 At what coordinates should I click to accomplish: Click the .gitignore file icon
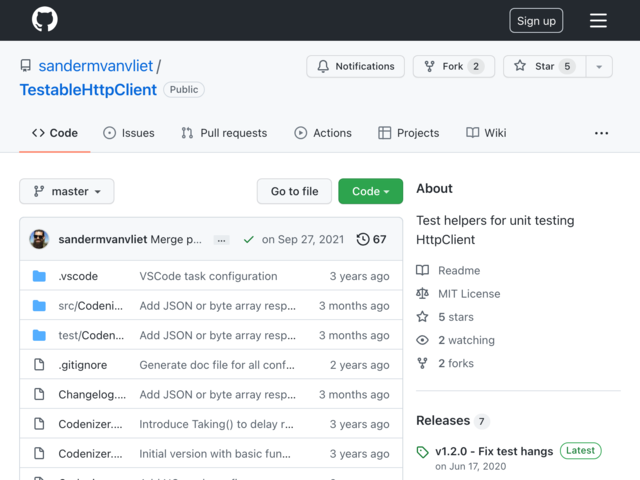[x=39, y=365]
